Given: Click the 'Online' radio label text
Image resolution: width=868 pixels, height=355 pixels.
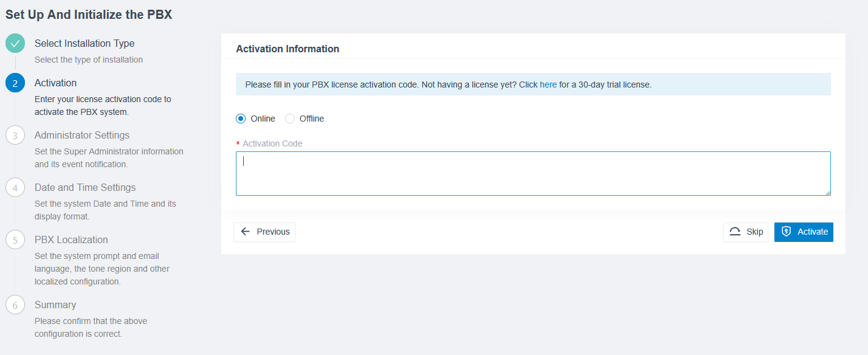Looking at the screenshot, I should click(263, 119).
